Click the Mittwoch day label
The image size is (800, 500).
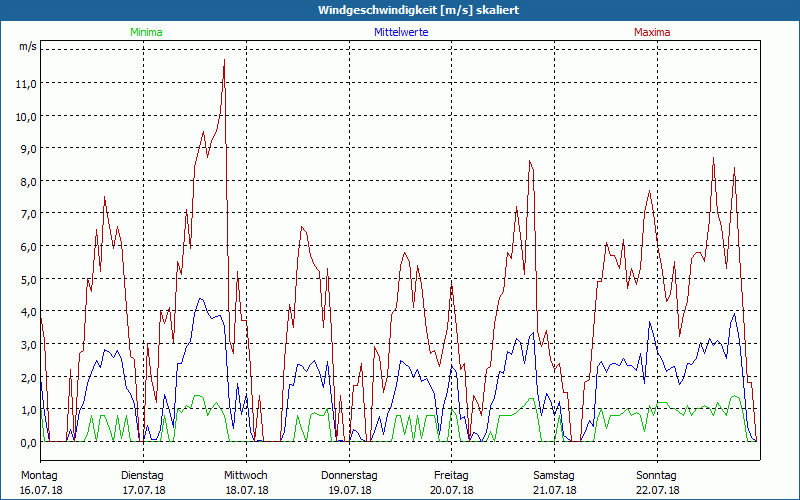(x=245, y=475)
